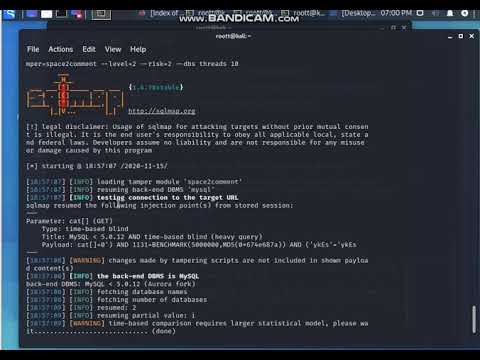Click the sqlmap version string in braces
This screenshot has height=360, width=480.
[x=156, y=87]
